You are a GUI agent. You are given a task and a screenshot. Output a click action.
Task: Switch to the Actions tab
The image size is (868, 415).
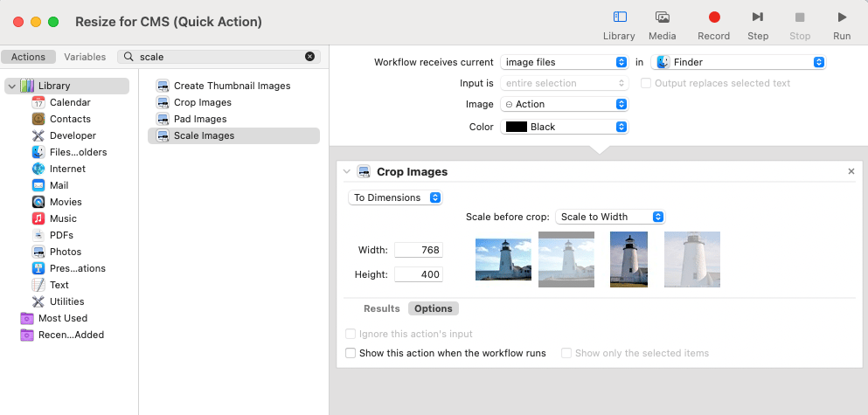(28, 57)
